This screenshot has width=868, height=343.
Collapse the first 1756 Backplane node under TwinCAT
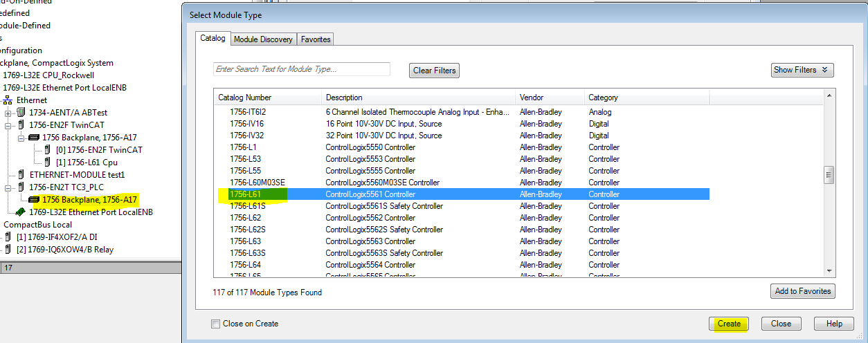[21, 138]
